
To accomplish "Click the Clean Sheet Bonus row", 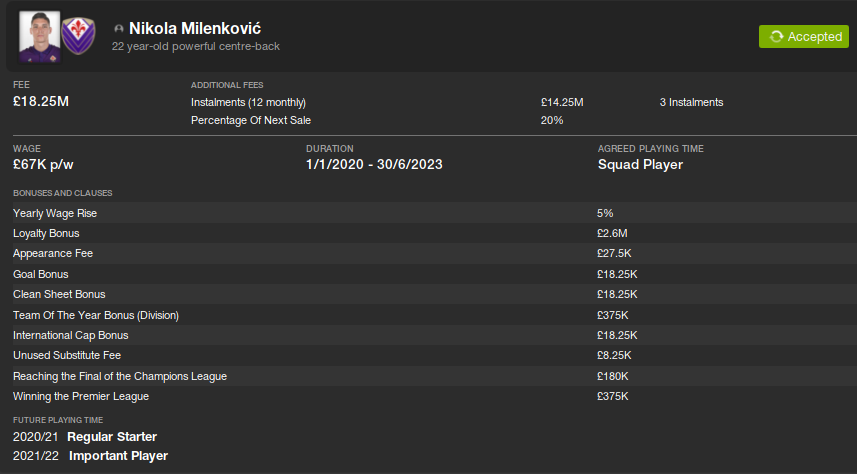I will pos(59,294).
